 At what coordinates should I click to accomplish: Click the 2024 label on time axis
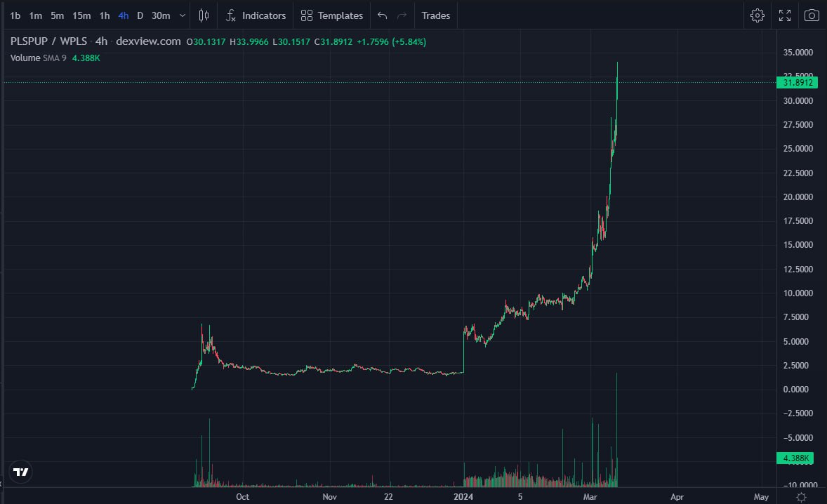463,496
